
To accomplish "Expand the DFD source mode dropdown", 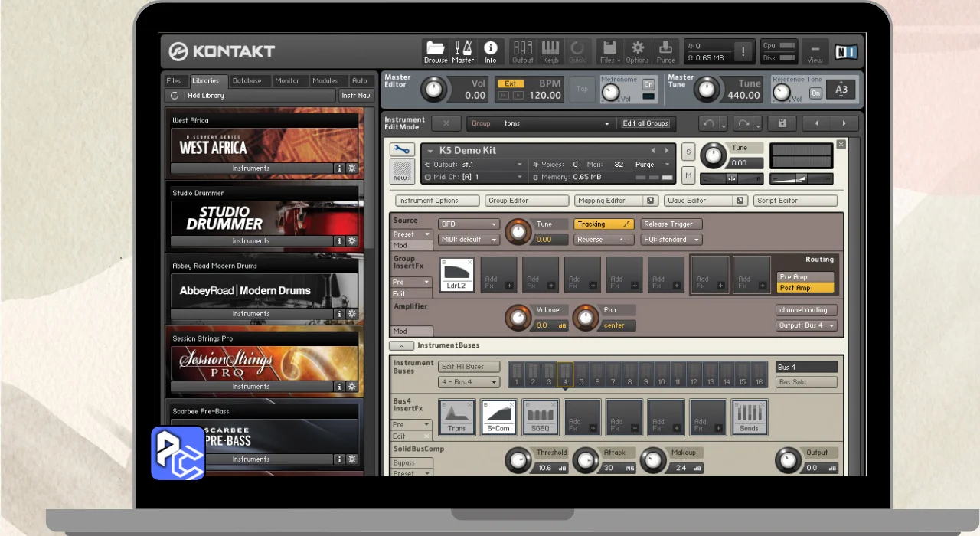I will tap(469, 224).
